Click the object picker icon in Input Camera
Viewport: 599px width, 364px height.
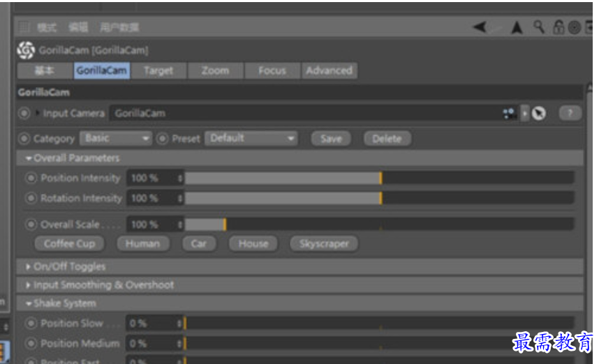pyautogui.click(x=509, y=114)
